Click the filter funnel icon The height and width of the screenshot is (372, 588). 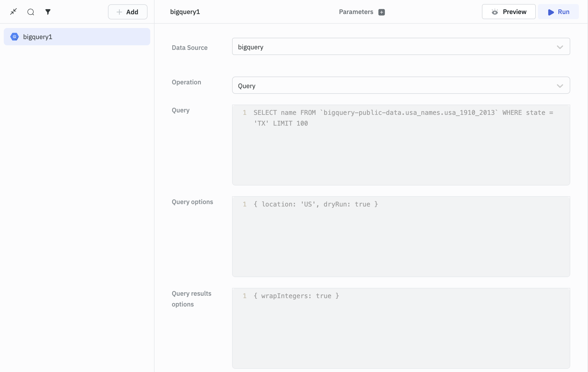48,12
